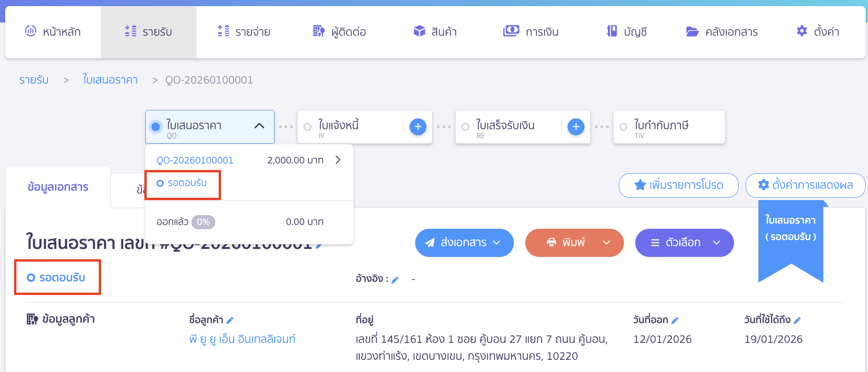Open the ตั้งค่า settings gear icon
This screenshot has width=868, height=372.
pyautogui.click(x=801, y=31)
